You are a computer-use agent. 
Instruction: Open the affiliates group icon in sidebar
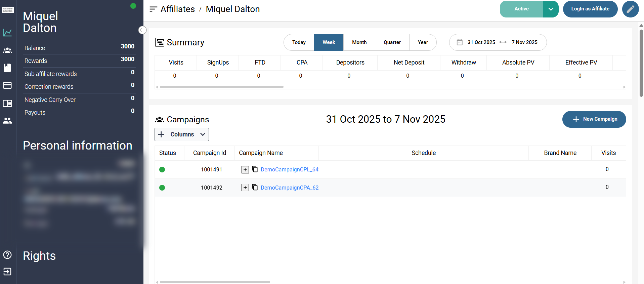pos(7,50)
